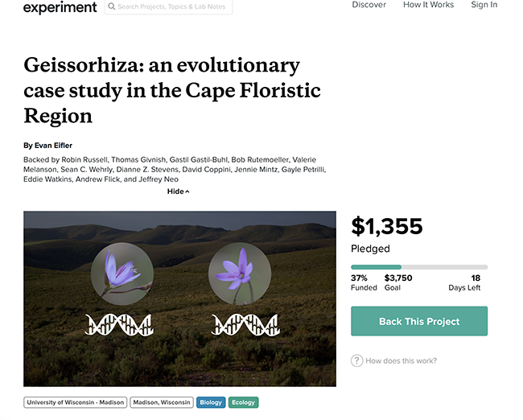This screenshot has height=420, width=523.
Task: Visit author Evan Eifler's profile
Action: click(x=53, y=146)
